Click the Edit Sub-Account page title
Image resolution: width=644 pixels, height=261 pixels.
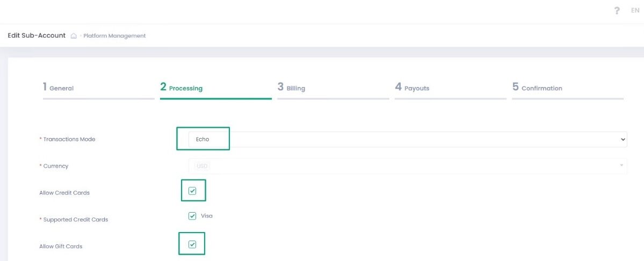tap(37, 35)
